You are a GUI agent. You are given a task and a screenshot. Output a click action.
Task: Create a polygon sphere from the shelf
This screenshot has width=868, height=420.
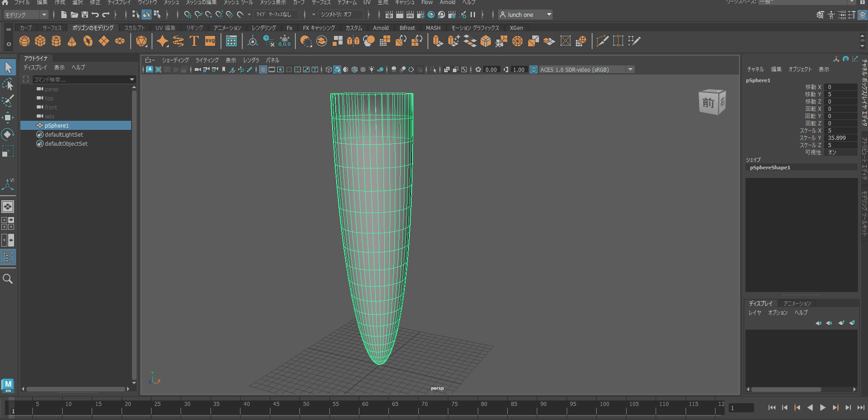point(25,41)
